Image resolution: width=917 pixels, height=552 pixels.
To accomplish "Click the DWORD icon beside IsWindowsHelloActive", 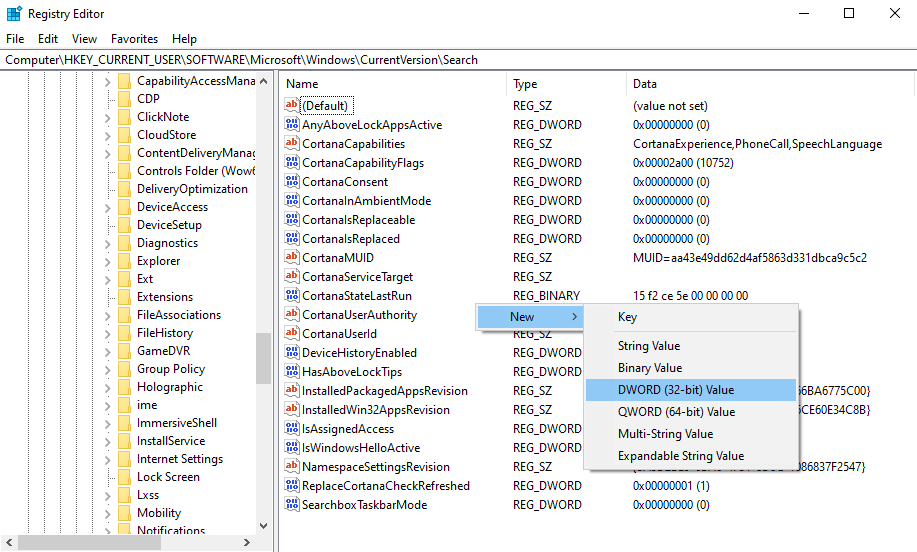I will [x=291, y=447].
